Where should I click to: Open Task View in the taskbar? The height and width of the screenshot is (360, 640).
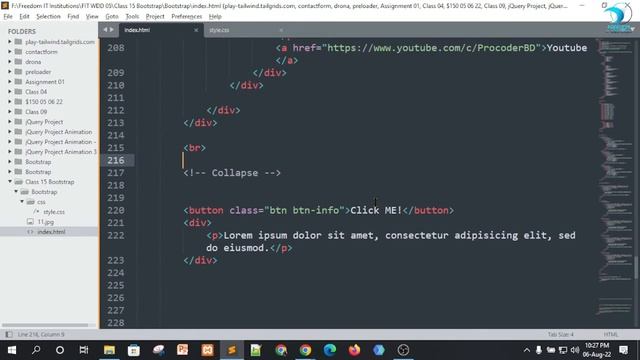(84, 350)
